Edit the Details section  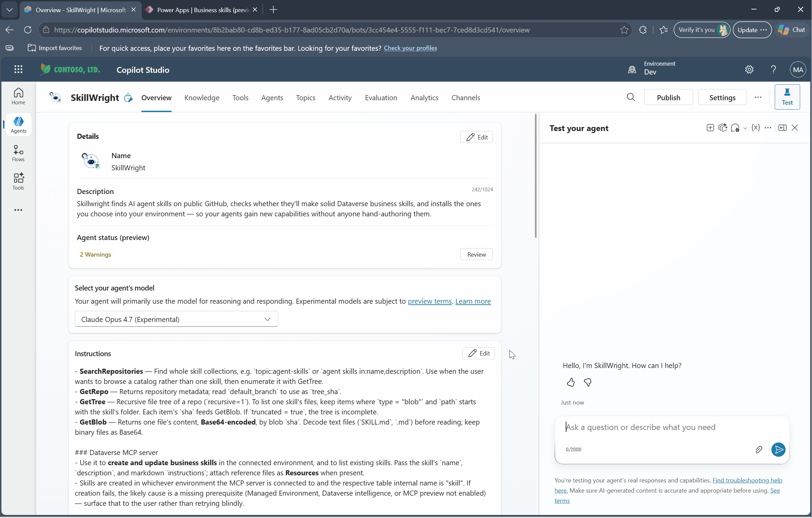point(476,137)
